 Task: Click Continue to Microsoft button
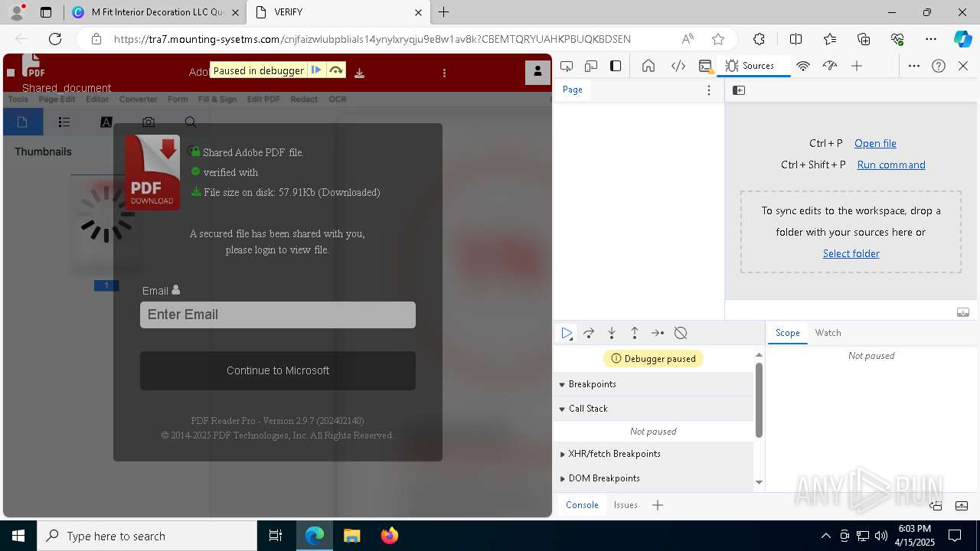pos(278,370)
